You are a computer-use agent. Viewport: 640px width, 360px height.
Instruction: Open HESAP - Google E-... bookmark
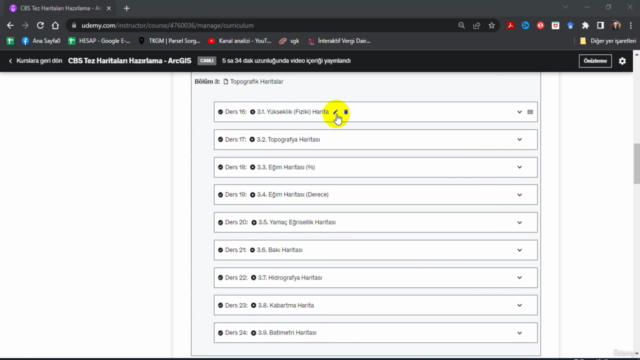99,41
